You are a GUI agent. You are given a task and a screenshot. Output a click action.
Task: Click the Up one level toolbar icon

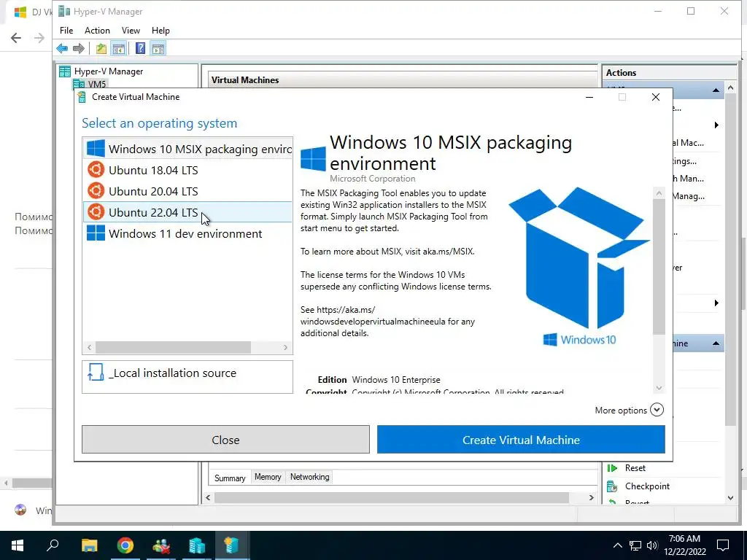(101, 49)
